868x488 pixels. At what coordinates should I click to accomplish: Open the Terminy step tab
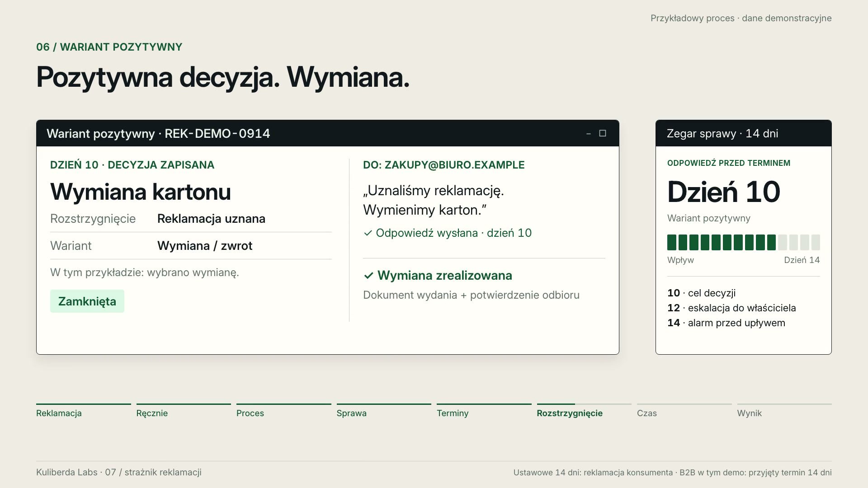coord(484,411)
